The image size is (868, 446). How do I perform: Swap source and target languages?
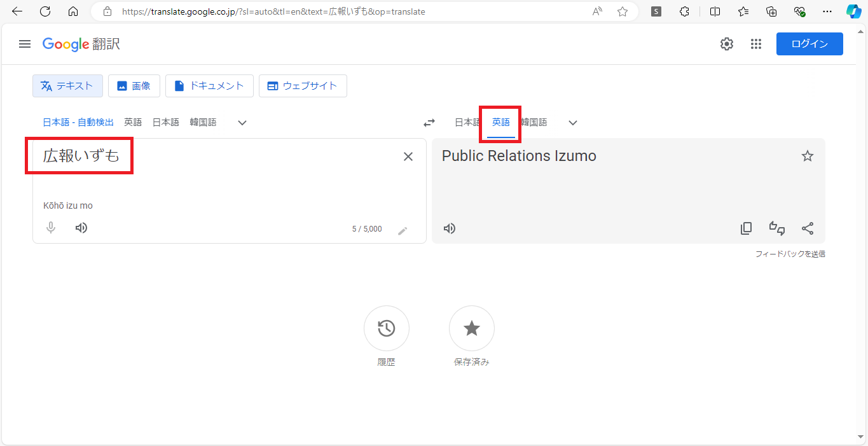tap(430, 123)
